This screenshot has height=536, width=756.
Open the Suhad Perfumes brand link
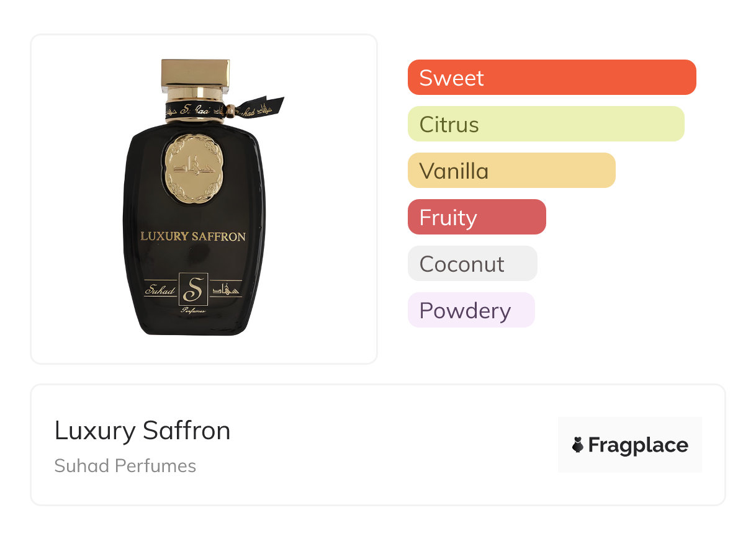[125, 466]
